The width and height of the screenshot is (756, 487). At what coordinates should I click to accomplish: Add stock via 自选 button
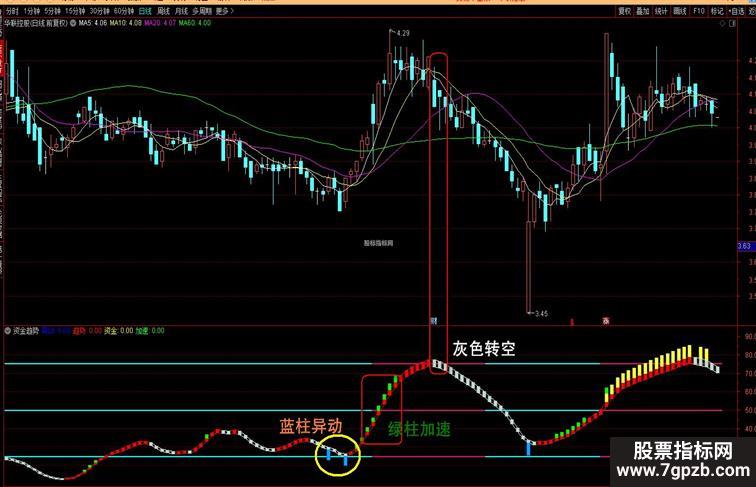point(736,11)
